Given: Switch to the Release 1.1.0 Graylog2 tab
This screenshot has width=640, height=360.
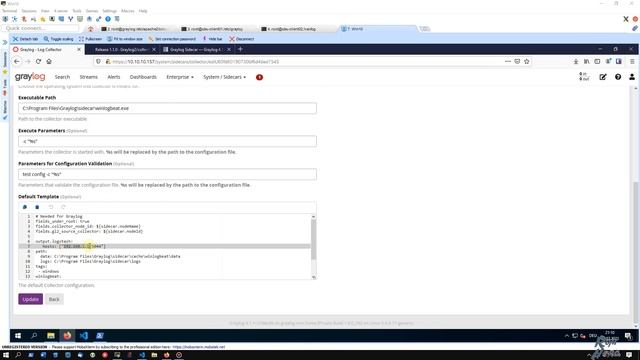Looking at the screenshot, I should (121, 49).
